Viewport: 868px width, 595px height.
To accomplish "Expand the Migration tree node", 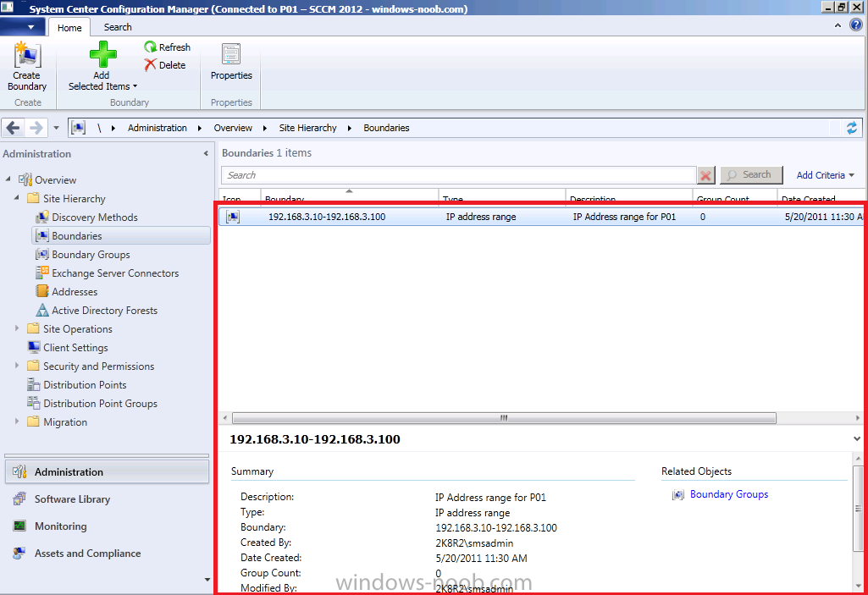I will tap(17, 421).
